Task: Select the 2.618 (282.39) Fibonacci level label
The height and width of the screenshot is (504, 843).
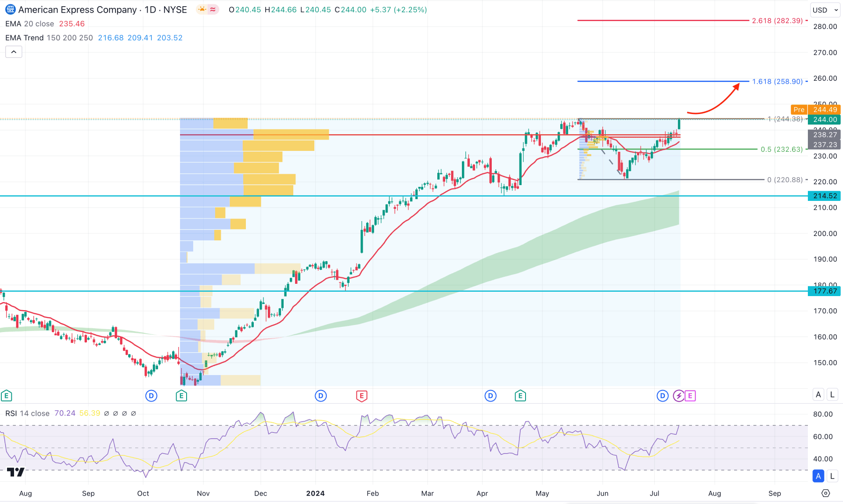Action: pyautogui.click(x=777, y=21)
